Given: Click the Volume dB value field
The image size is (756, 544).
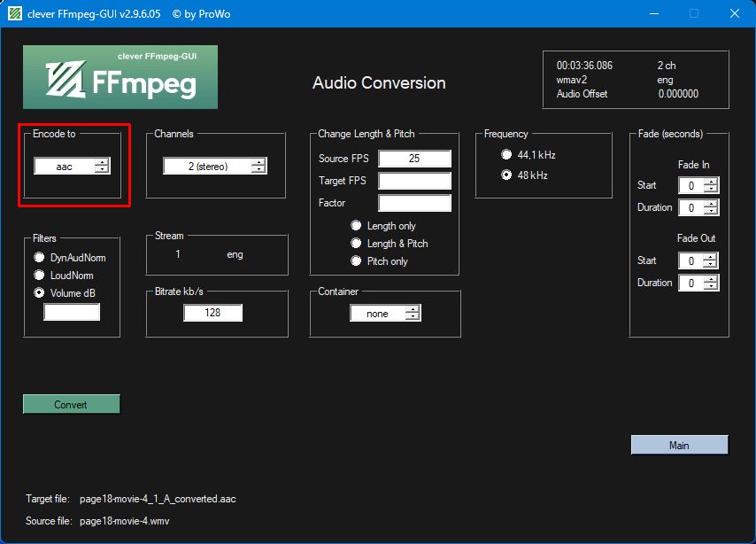Looking at the screenshot, I should pos(72,312).
